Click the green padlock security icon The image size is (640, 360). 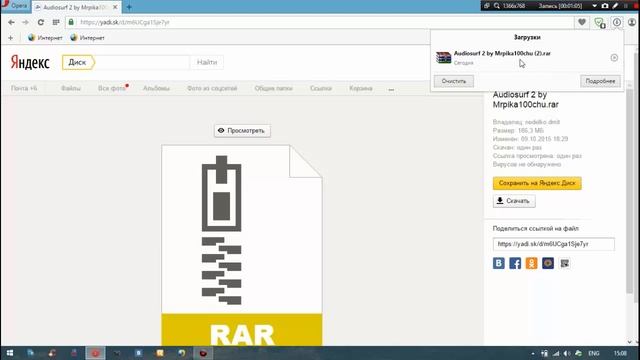pyautogui.click(x=71, y=22)
